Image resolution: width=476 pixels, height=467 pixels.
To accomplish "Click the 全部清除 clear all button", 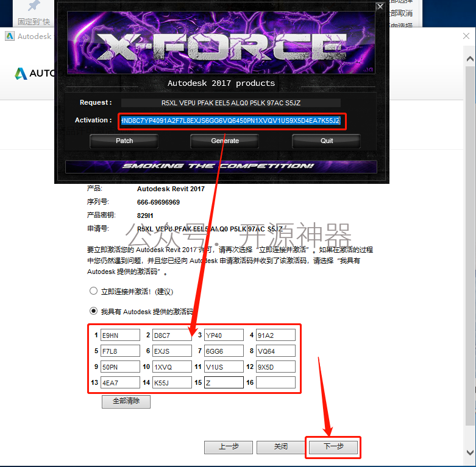I will pos(126,401).
